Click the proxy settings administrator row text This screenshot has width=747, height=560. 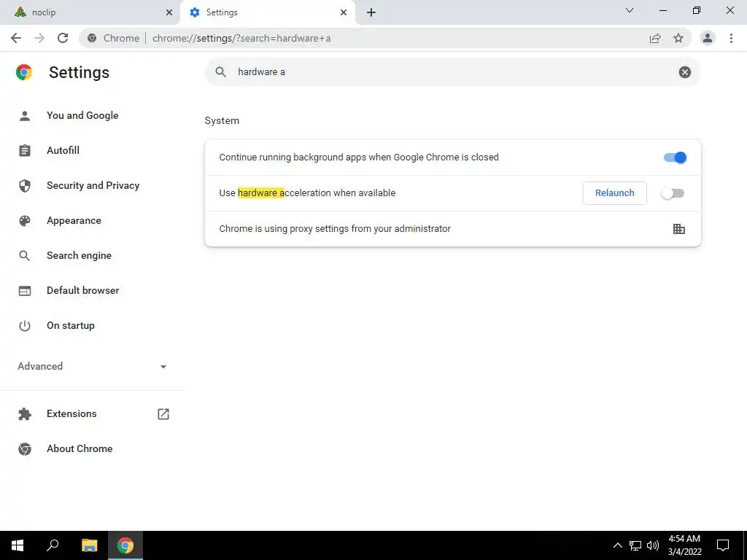334,229
